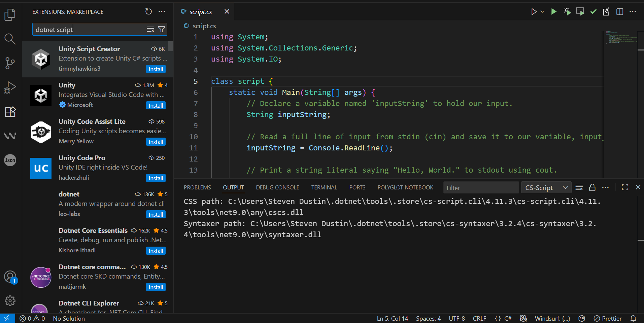Image resolution: width=644 pixels, height=323 pixels.
Task: Toggle output auto-scroll lock
Action: point(592,187)
